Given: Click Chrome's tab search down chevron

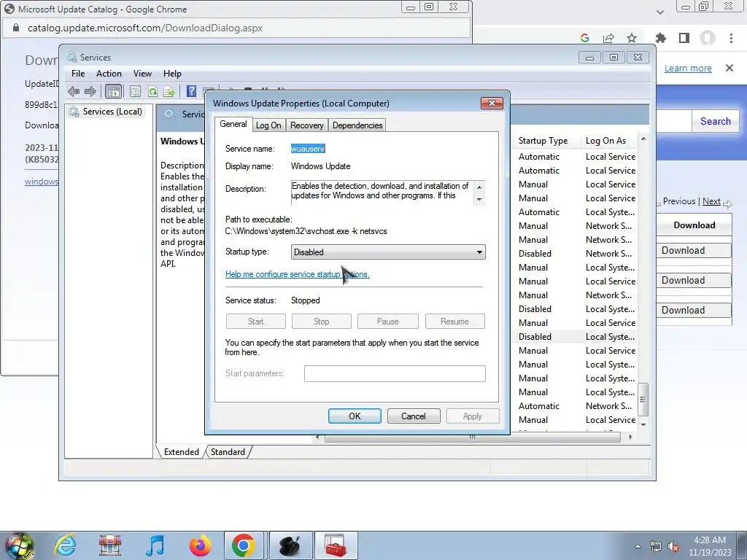Looking at the screenshot, I should (659, 12).
